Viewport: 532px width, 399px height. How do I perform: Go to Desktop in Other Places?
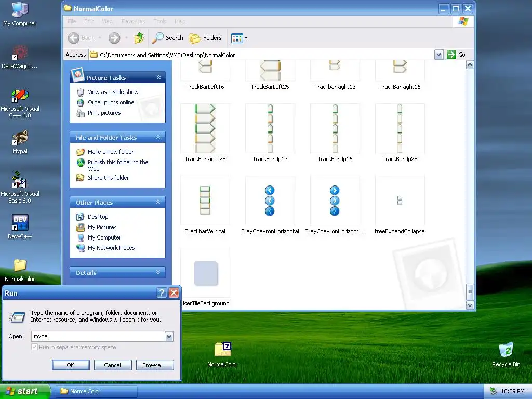(98, 217)
